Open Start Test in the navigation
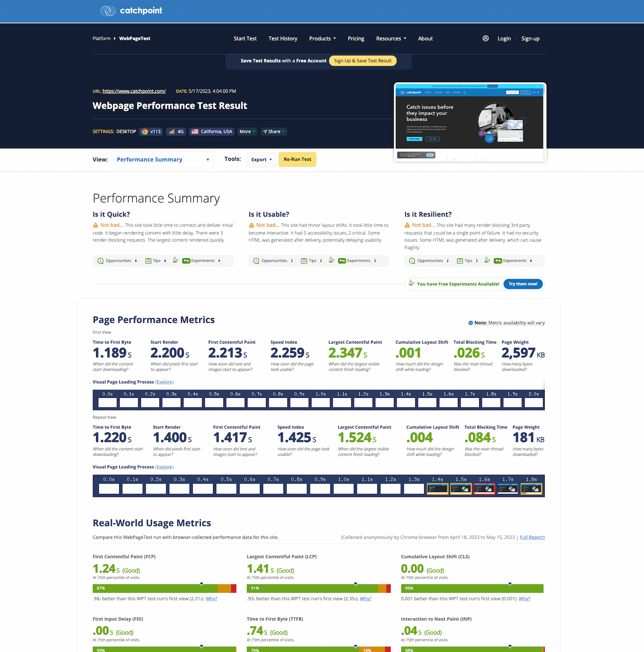Image resolution: width=644 pixels, height=652 pixels. (245, 38)
